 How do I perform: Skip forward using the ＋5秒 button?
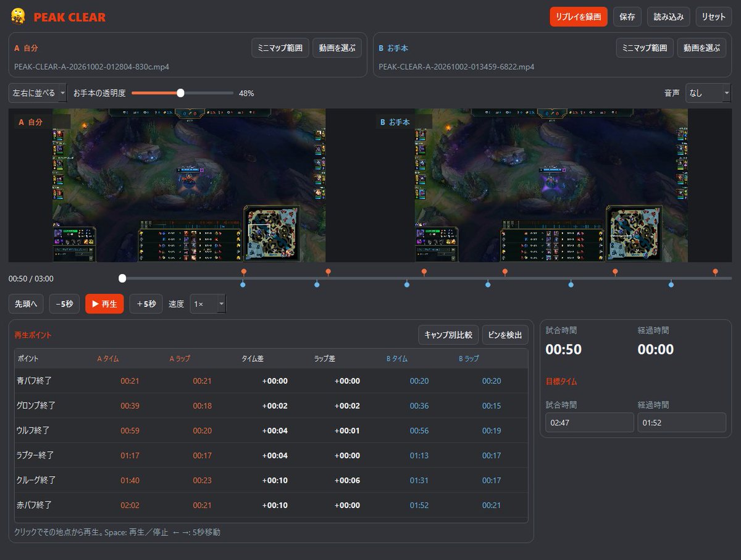point(146,304)
